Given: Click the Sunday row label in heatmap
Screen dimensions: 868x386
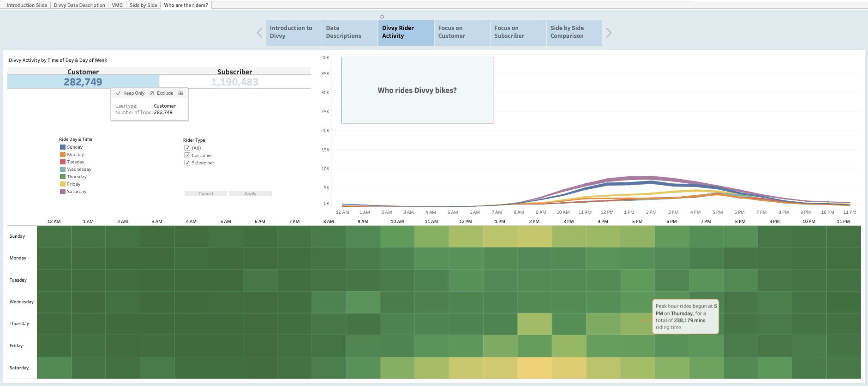Looking at the screenshot, I should [x=17, y=236].
